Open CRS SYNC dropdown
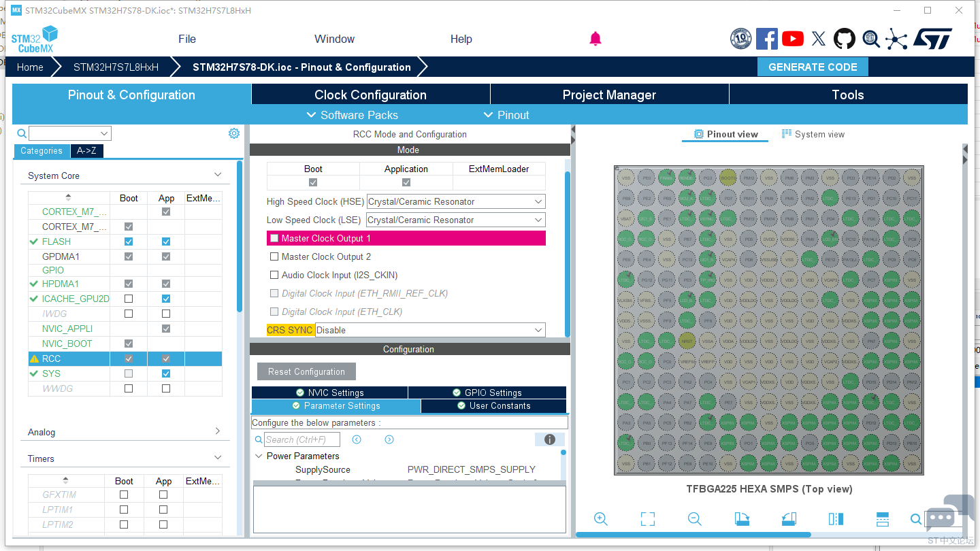This screenshot has height=551, width=980. (430, 330)
